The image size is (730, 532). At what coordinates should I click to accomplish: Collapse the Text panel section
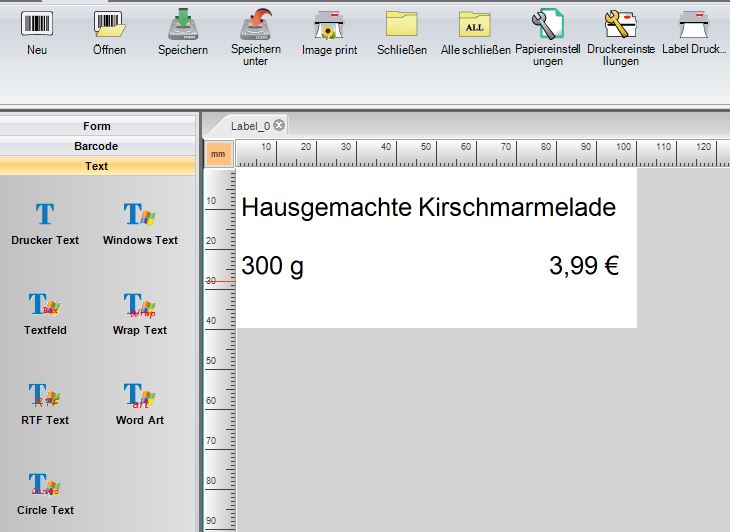coord(97,166)
